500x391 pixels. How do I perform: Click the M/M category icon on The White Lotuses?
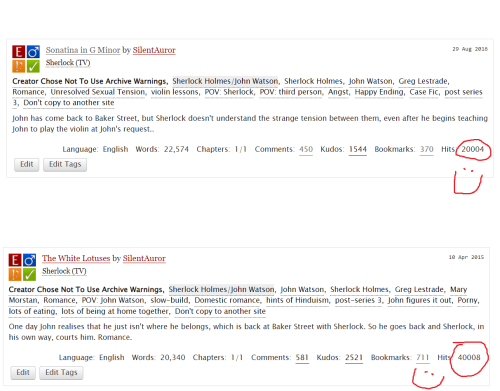[x=29, y=260]
